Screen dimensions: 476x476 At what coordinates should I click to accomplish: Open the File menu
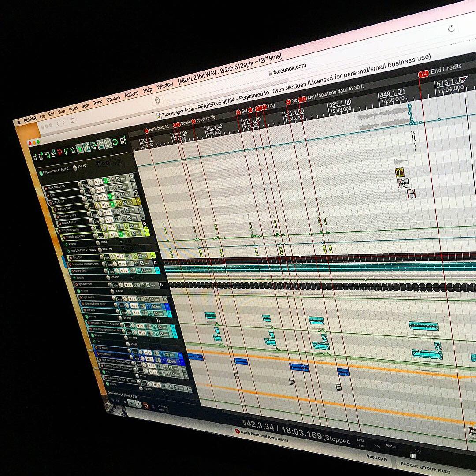point(42,116)
